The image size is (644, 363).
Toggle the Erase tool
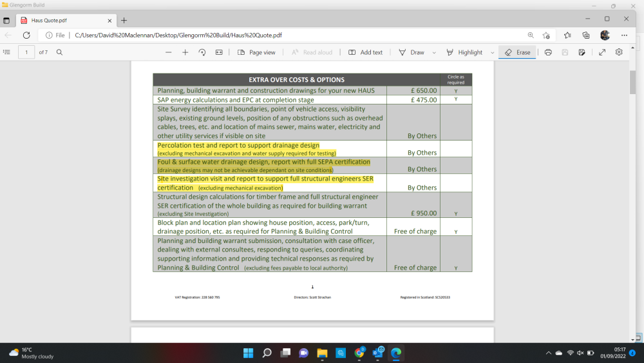(x=517, y=52)
